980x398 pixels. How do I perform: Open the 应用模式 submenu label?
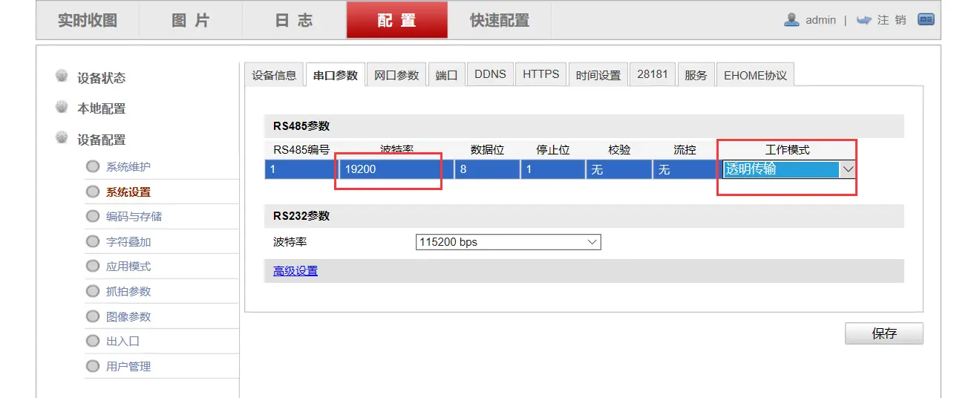point(128,267)
